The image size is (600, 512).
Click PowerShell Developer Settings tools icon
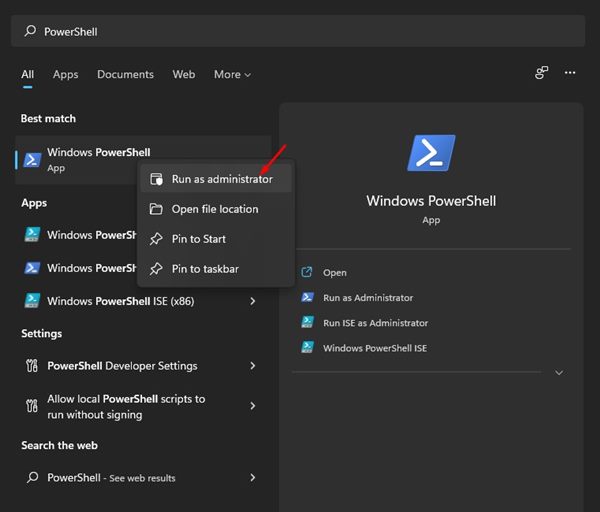32,366
